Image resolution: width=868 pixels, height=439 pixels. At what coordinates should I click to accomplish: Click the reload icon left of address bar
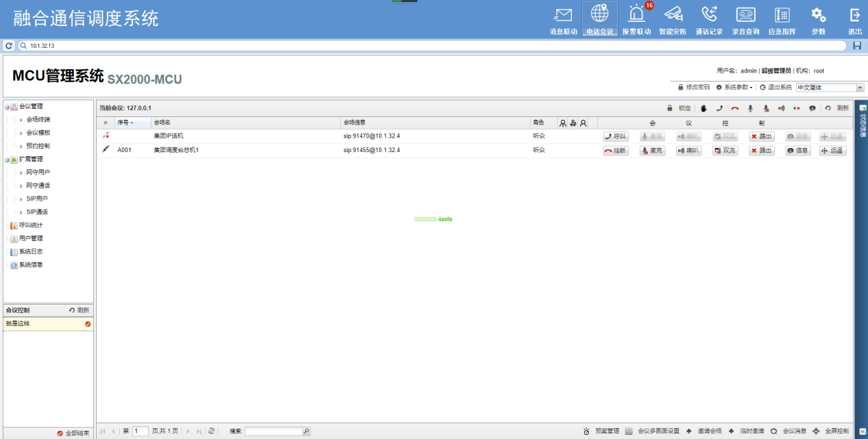pos(9,46)
